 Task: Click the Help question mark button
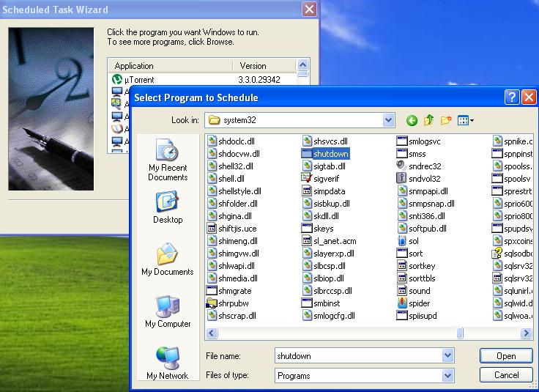(x=512, y=97)
